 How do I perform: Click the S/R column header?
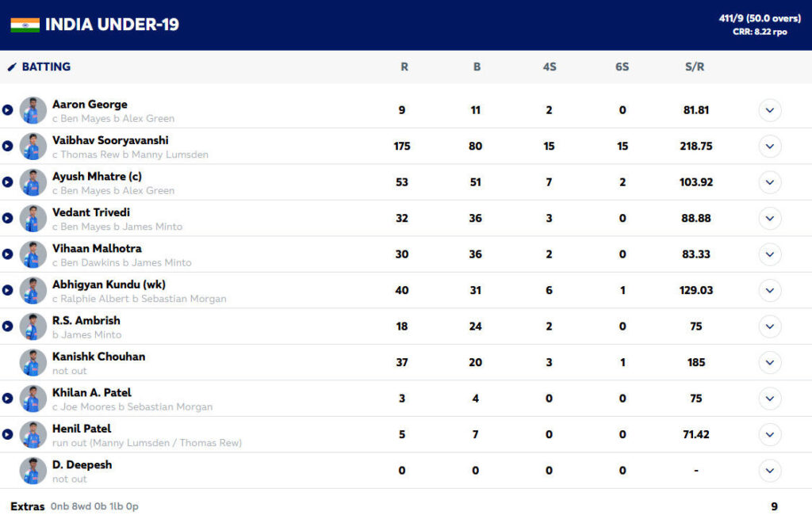pyautogui.click(x=695, y=67)
